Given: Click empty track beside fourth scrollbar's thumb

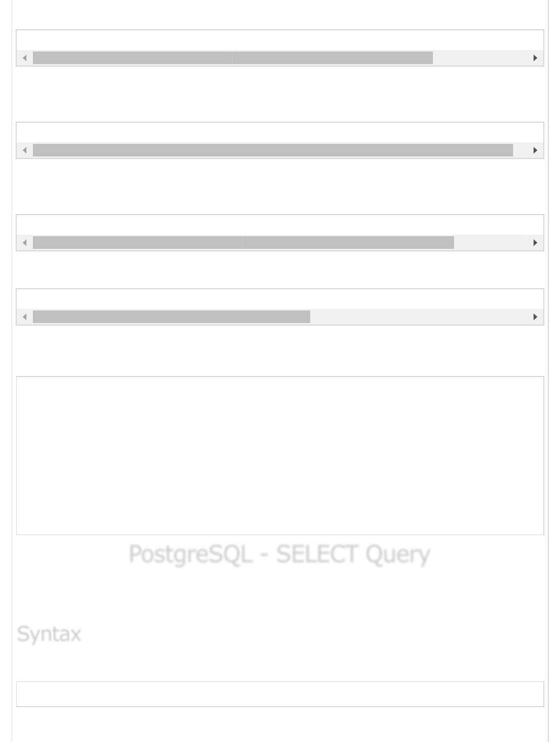Looking at the screenshot, I should [x=419, y=317].
